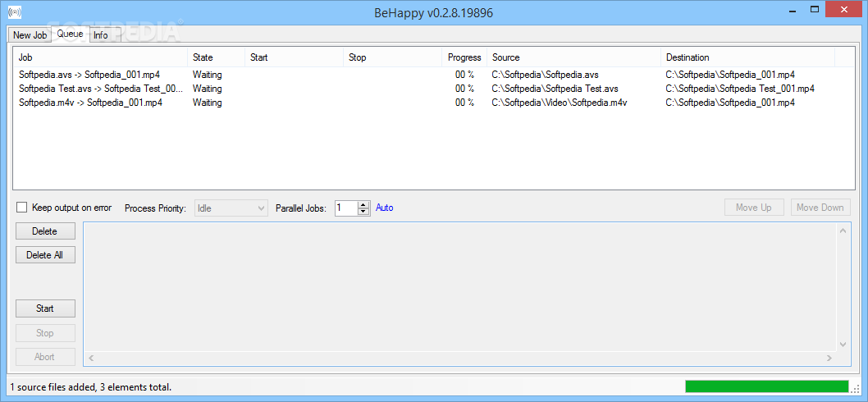The width and height of the screenshot is (868, 402).
Task: Click the log scroll up arrow
Action: click(843, 230)
